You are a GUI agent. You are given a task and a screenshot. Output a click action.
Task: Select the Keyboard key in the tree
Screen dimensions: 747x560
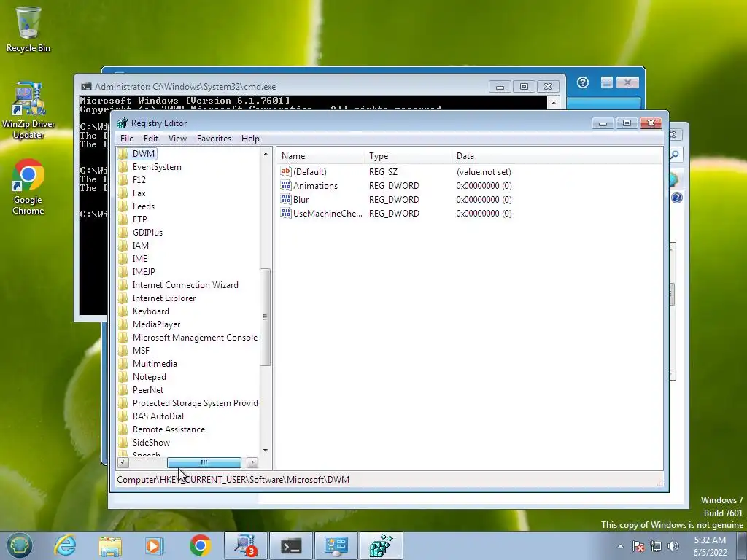coord(150,311)
